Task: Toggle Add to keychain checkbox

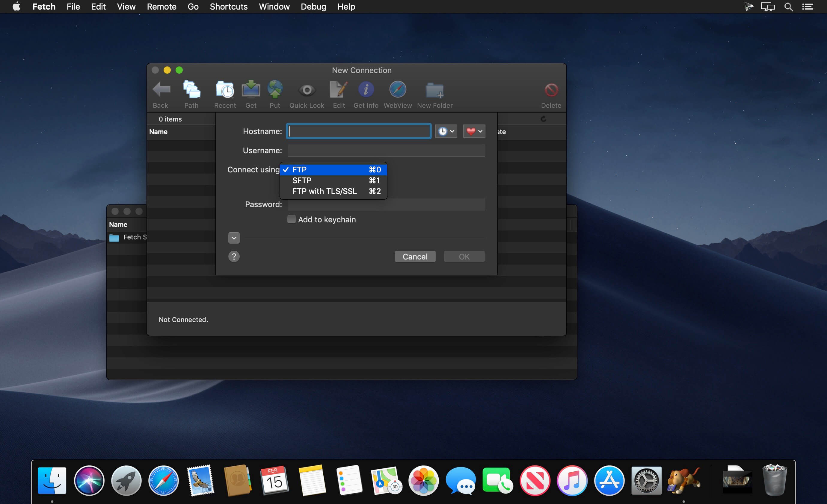Action: pos(291,219)
